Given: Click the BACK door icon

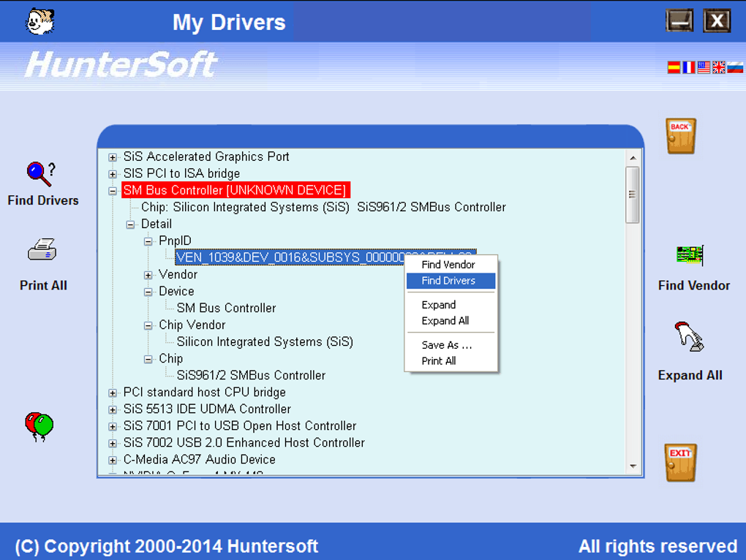Looking at the screenshot, I should pos(680,136).
